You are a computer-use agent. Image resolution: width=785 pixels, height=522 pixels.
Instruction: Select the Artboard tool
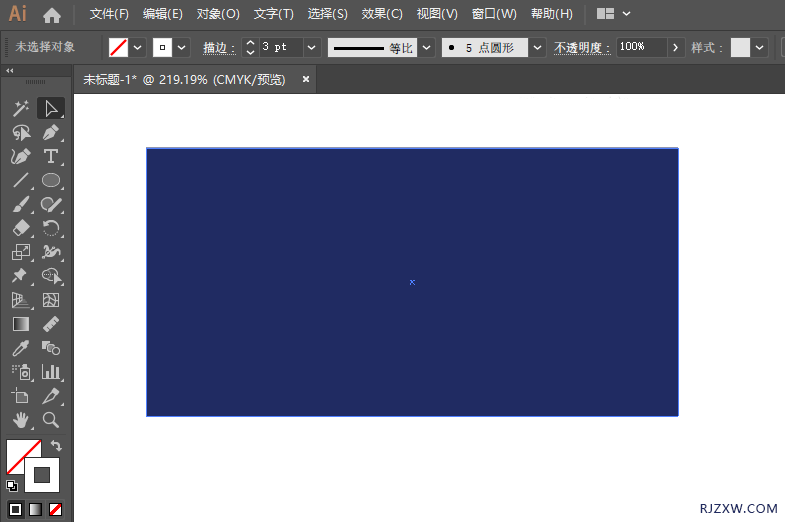tap(21, 396)
